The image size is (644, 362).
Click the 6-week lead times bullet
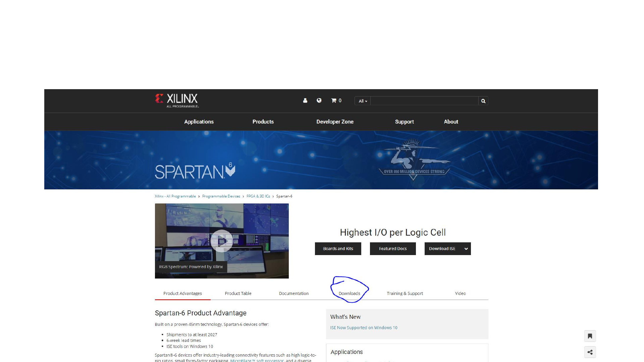click(183, 341)
